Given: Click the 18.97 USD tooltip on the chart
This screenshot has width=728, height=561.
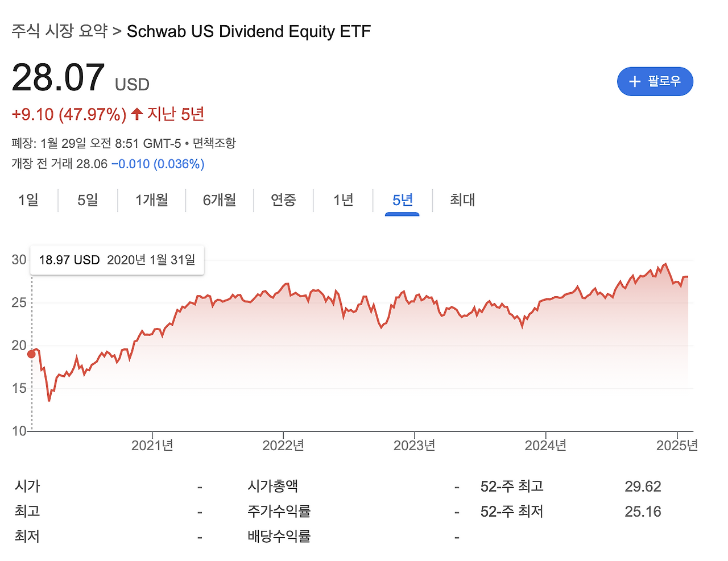Looking at the screenshot, I should pos(117,260).
